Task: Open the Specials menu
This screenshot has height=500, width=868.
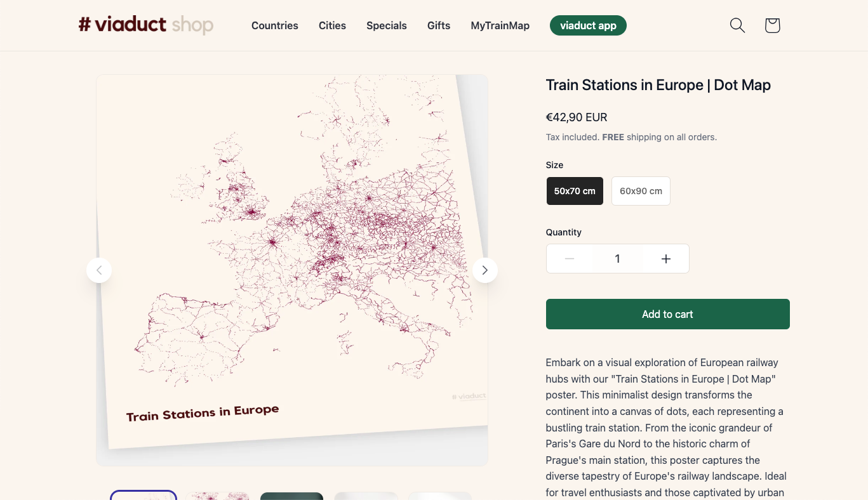Action: (x=387, y=26)
